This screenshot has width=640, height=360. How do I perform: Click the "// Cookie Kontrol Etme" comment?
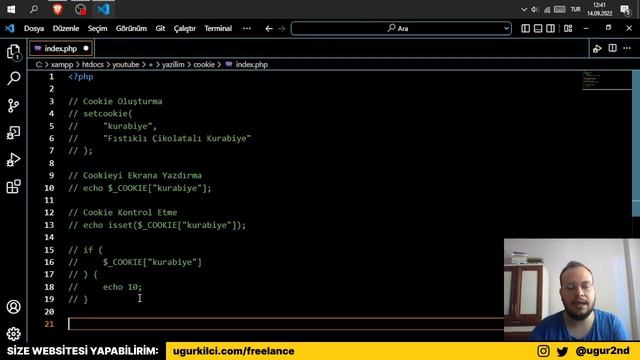(123, 213)
